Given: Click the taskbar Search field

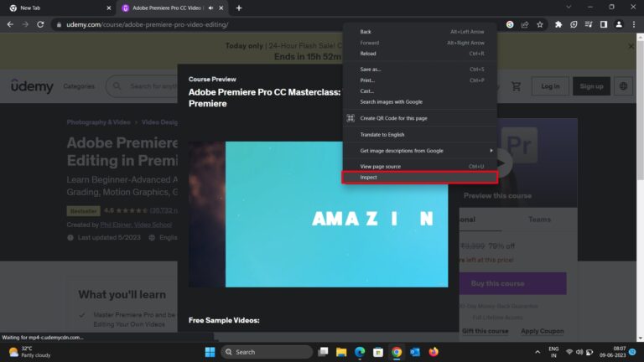Looking at the screenshot, I should [267, 352].
